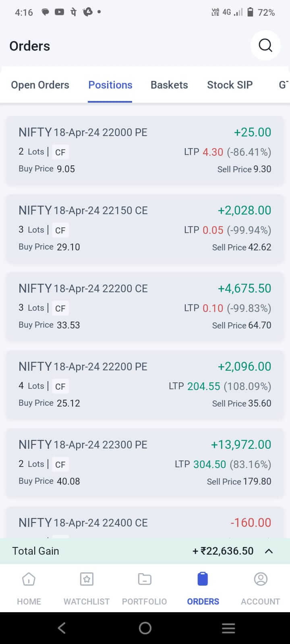Screen dimensions: 290x644
Task: Go to Portfolio folder icon
Action: click(x=144, y=579)
